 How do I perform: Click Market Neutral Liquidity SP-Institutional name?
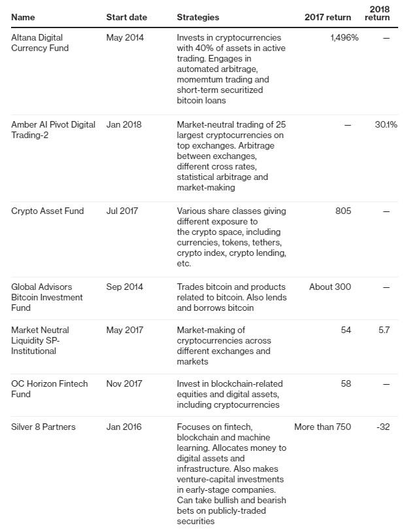[40, 340]
